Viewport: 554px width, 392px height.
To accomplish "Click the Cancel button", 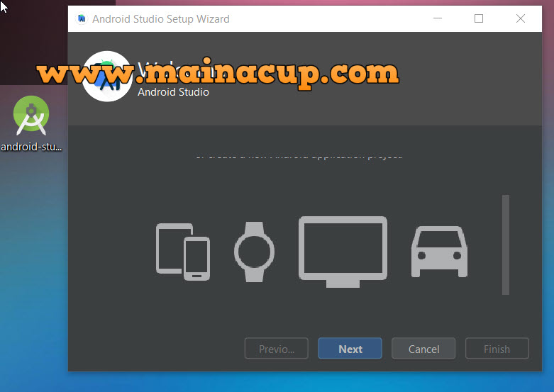I will click(x=423, y=349).
